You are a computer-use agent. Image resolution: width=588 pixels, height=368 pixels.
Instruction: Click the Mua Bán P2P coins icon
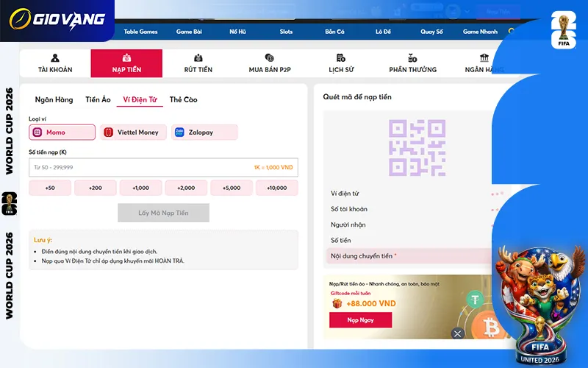(269, 58)
